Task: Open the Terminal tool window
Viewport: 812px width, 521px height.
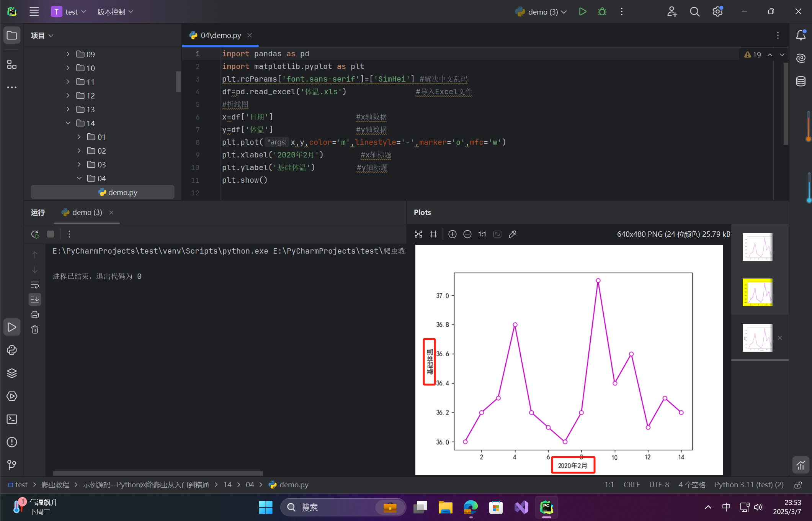Action: point(12,419)
